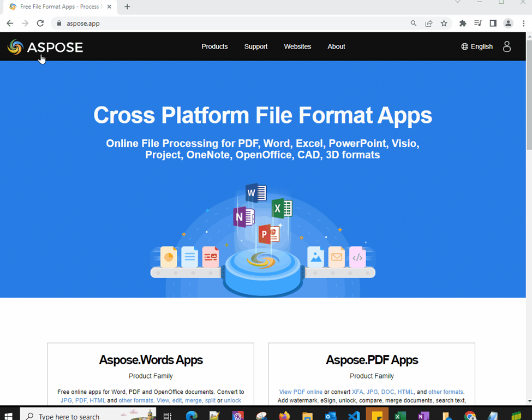Open OneNote from the taskbar

coord(423,416)
